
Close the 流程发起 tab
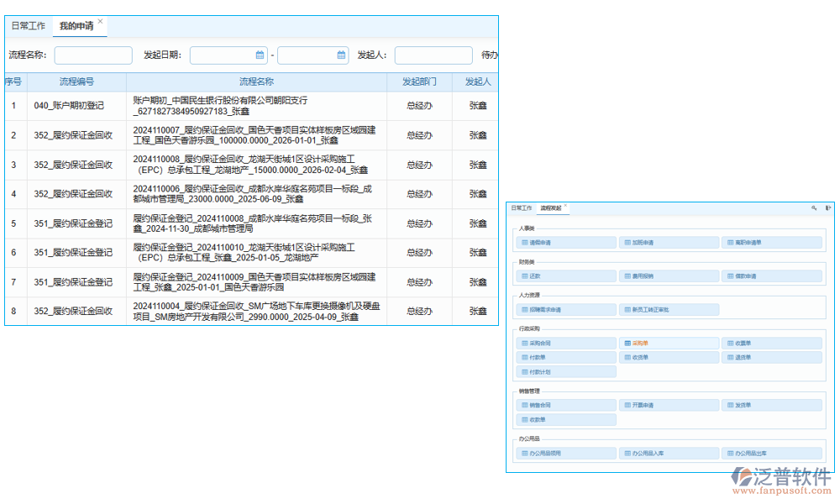click(x=565, y=206)
